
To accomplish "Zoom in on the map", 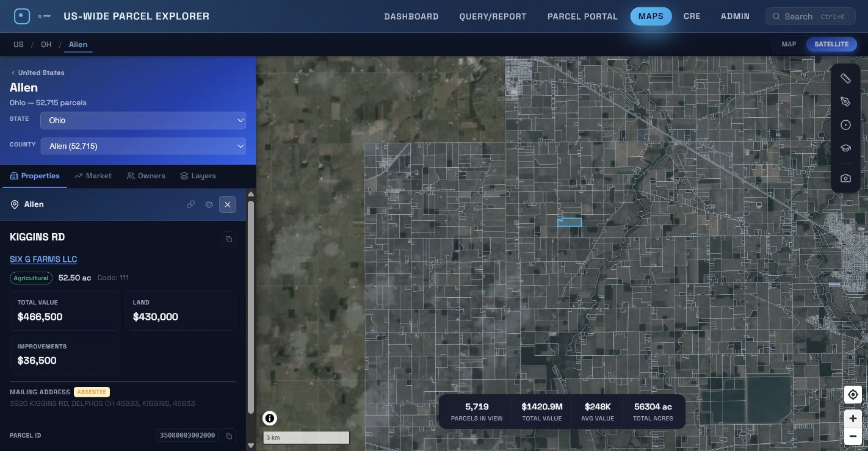I will click(x=853, y=419).
